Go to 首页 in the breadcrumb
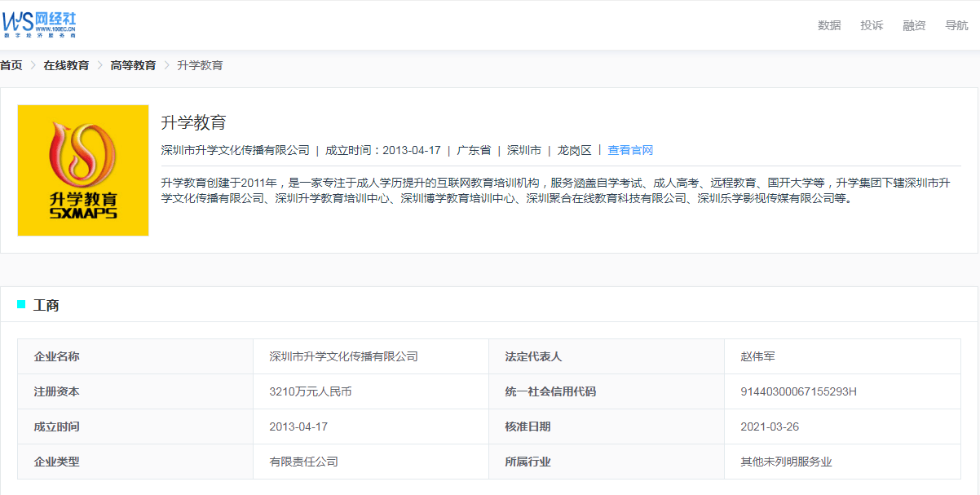Image resolution: width=980 pixels, height=495 pixels. click(x=11, y=65)
